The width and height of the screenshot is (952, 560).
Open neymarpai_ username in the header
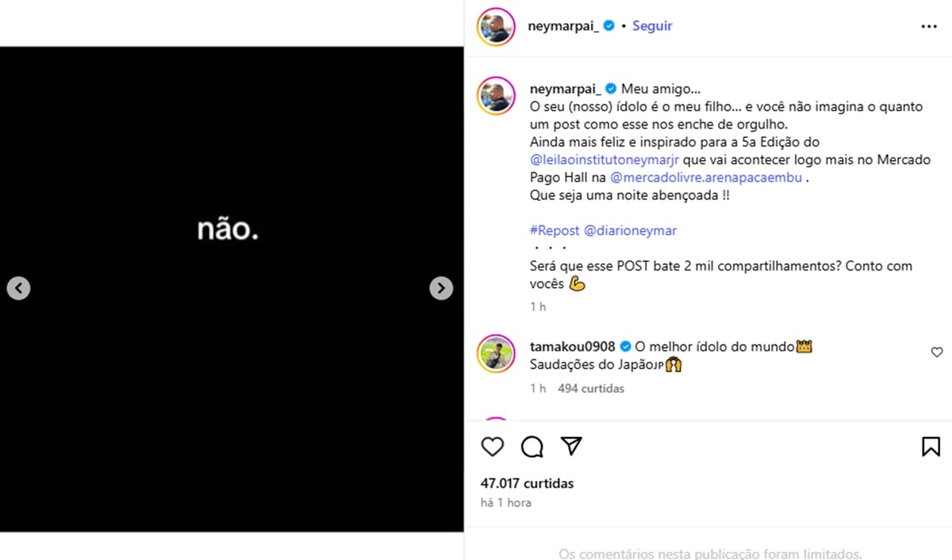point(564,26)
